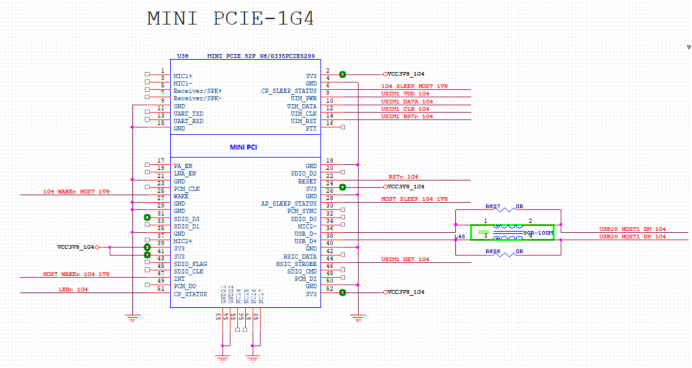692x368 pixels.
Task: Select the HOST WAKEn 1G4 1V8 net label
Action: point(76,274)
